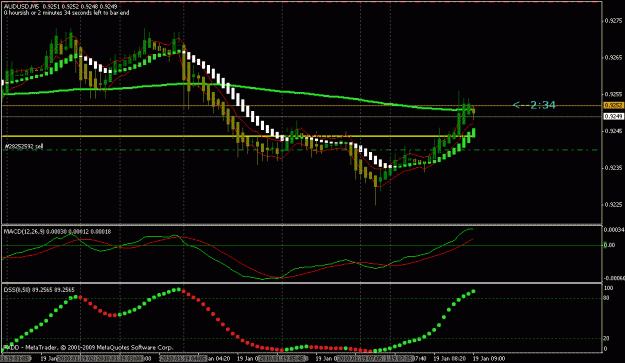Screen dimensions: 625x363
Task: Click the 100 level on DSS scale
Action: coord(608,288)
